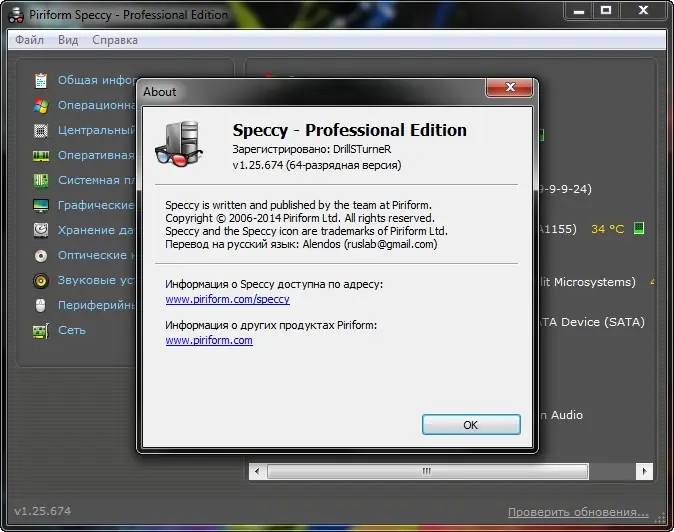
Task: Open the Справка menu
Action: point(115,40)
